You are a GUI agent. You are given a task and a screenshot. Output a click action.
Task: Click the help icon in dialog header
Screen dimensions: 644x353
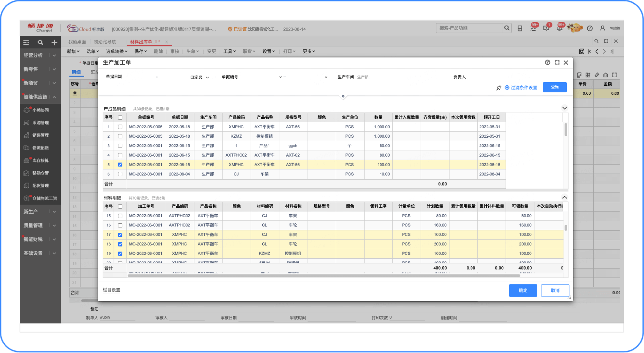click(x=547, y=62)
